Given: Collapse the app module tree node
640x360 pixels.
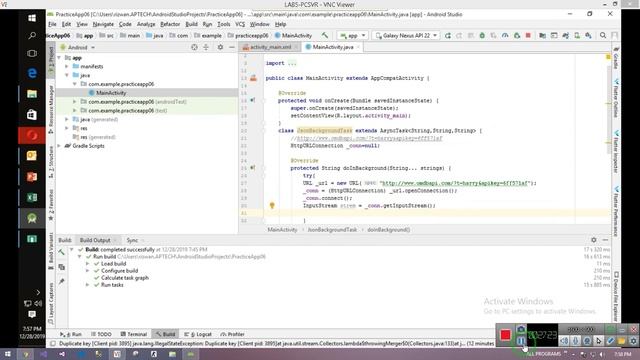Looking at the screenshot, I should coord(60,58).
